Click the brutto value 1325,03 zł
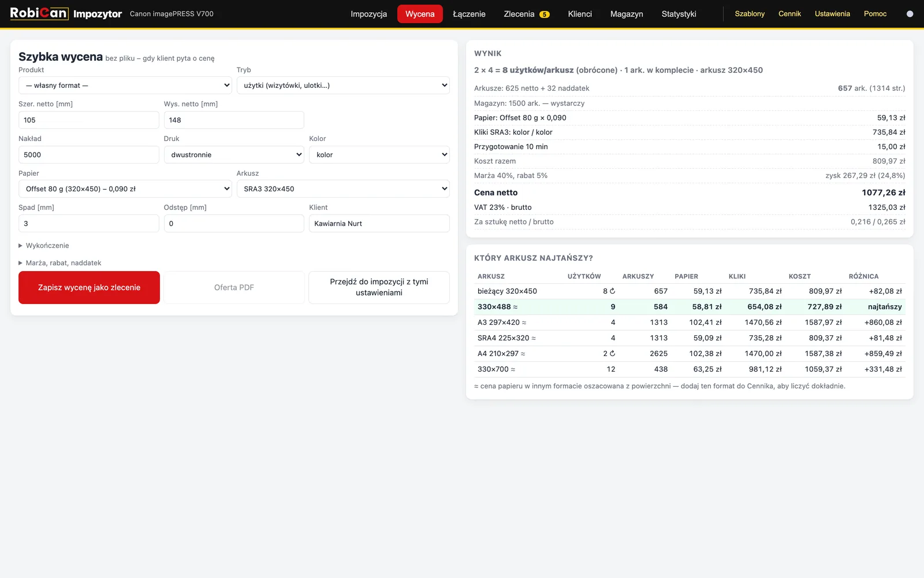Image resolution: width=924 pixels, height=578 pixels. 887,208
